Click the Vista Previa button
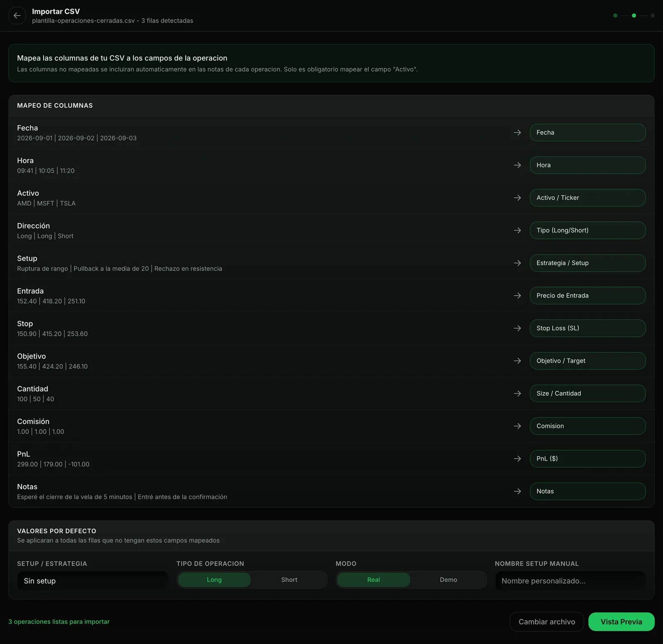Viewport: 663px width, 644px height. (x=621, y=622)
